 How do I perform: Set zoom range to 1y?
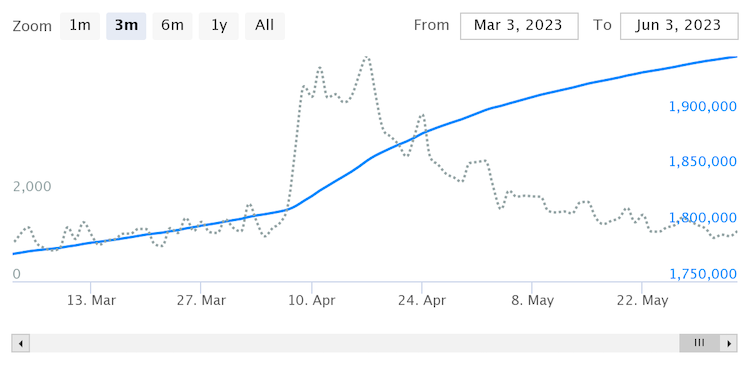pos(219,26)
